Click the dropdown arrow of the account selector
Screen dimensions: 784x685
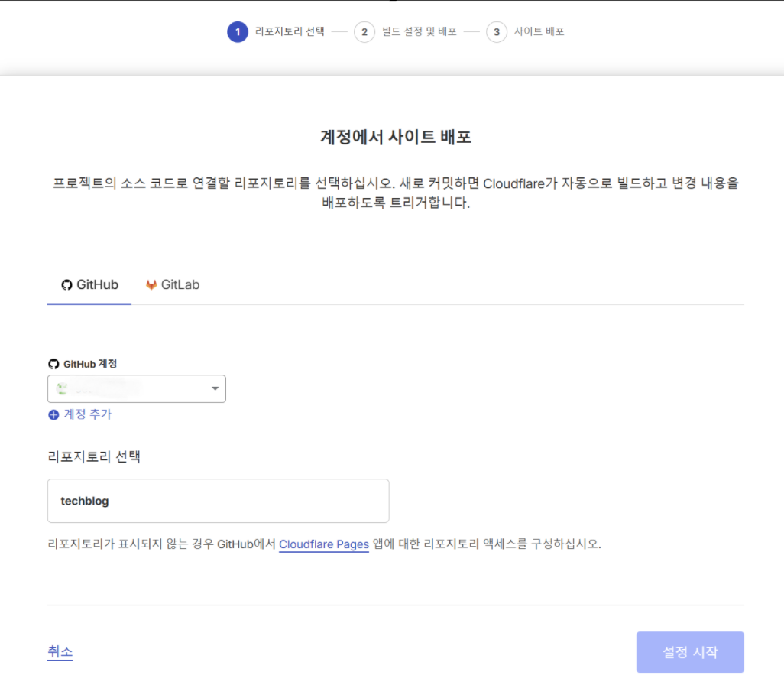pyautogui.click(x=215, y=389)
